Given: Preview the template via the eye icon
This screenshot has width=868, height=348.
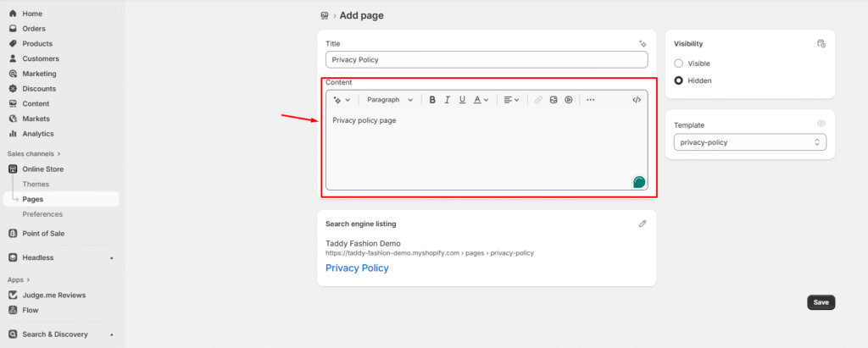Looking at the screenshot, I should pyautogui.click(x=821, y=124).
